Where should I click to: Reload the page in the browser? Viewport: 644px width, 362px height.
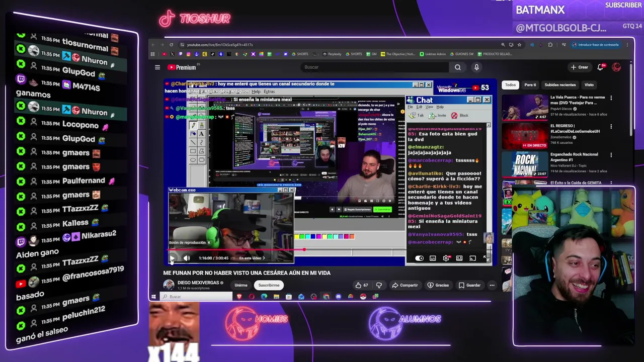pyautogui.click(x=171, y=45)
